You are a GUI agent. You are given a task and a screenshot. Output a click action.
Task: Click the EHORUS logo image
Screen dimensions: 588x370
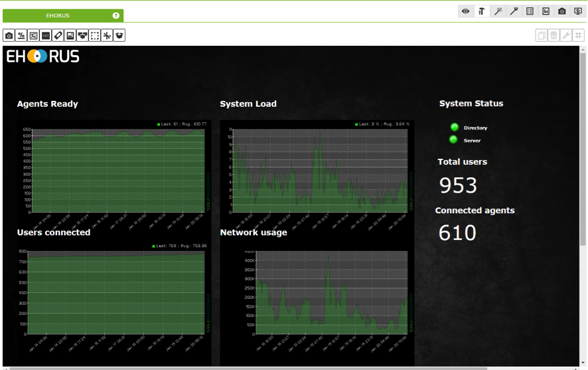42,56
